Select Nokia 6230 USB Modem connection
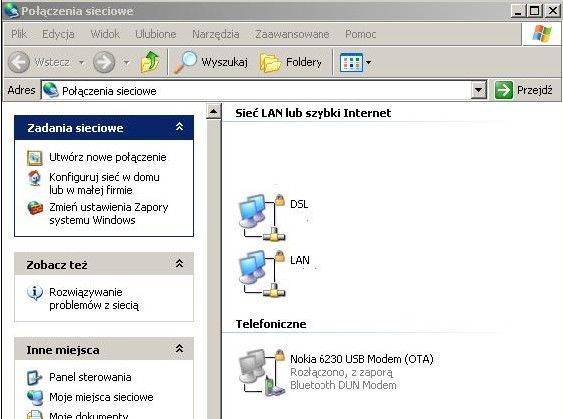Screen dimensions: 563x419 click(336, 373)
